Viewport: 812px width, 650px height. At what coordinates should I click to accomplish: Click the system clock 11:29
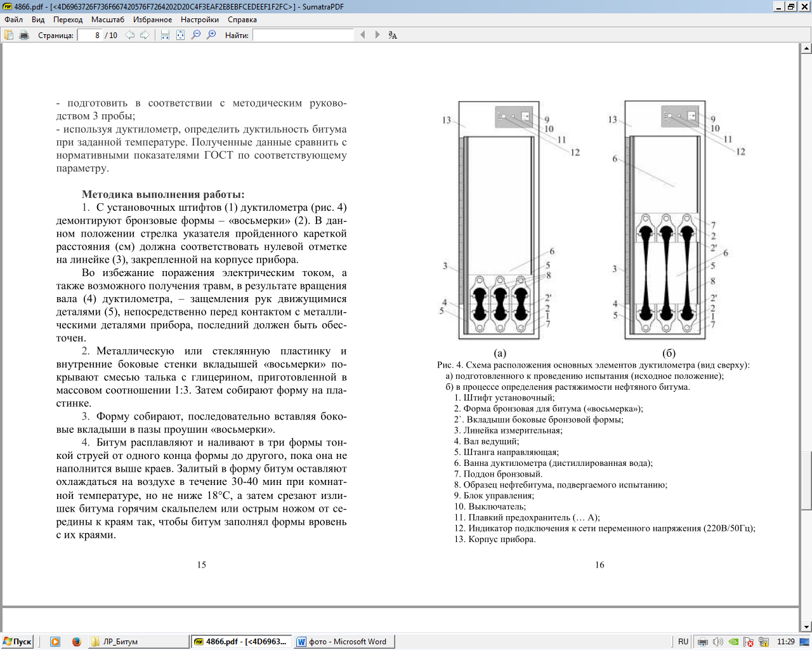pyautogui.click(x=786, y=642)
